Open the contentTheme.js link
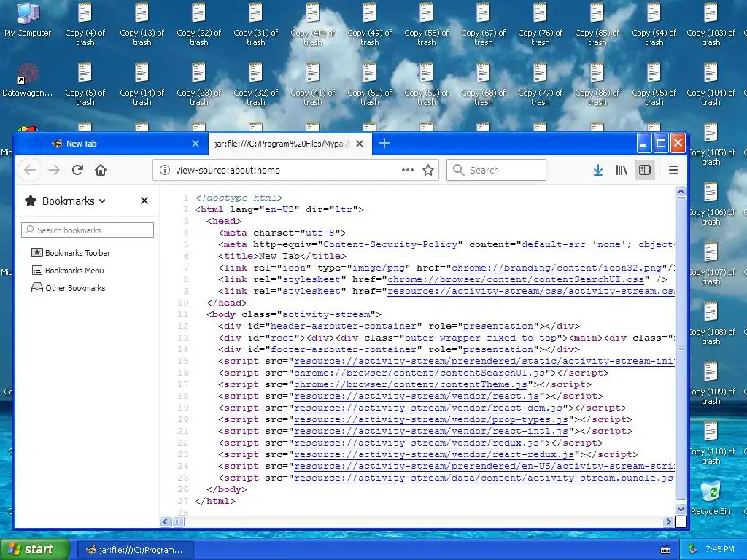Screen dimensions: 747x560 tap(411, 384)
